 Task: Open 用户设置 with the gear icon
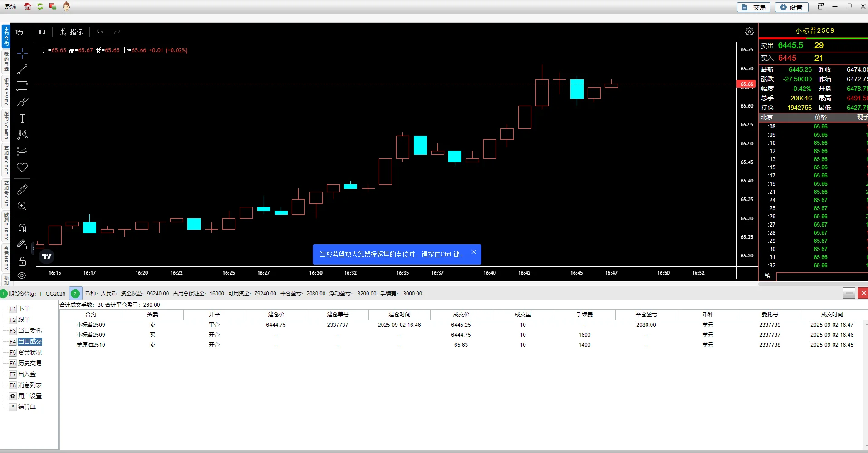[x=25, y=396]
